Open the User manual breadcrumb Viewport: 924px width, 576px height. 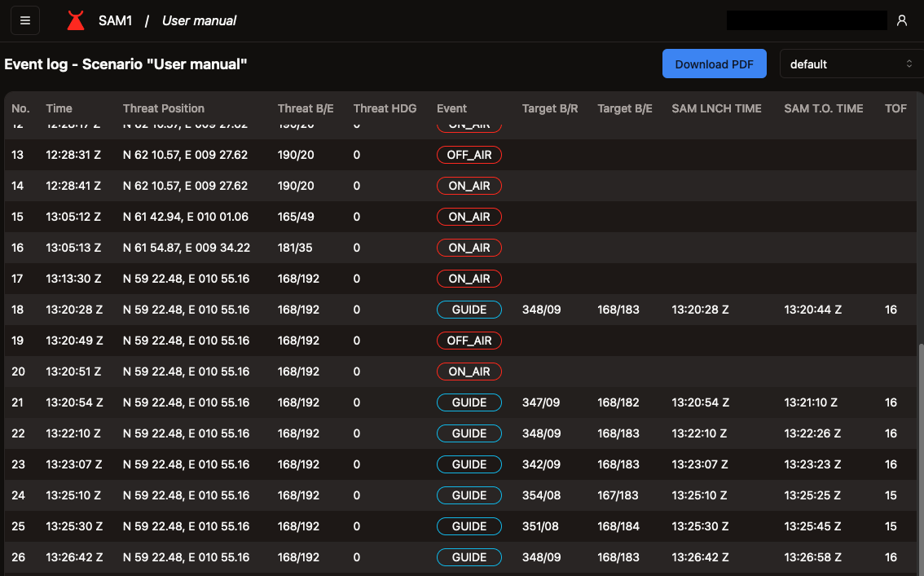click(x=199, y=20)
